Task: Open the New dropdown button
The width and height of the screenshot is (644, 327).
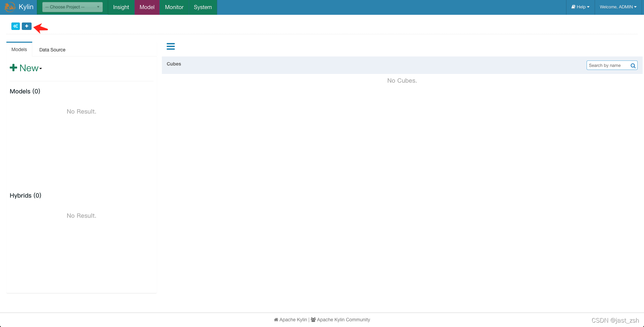Action: point(26,68)
